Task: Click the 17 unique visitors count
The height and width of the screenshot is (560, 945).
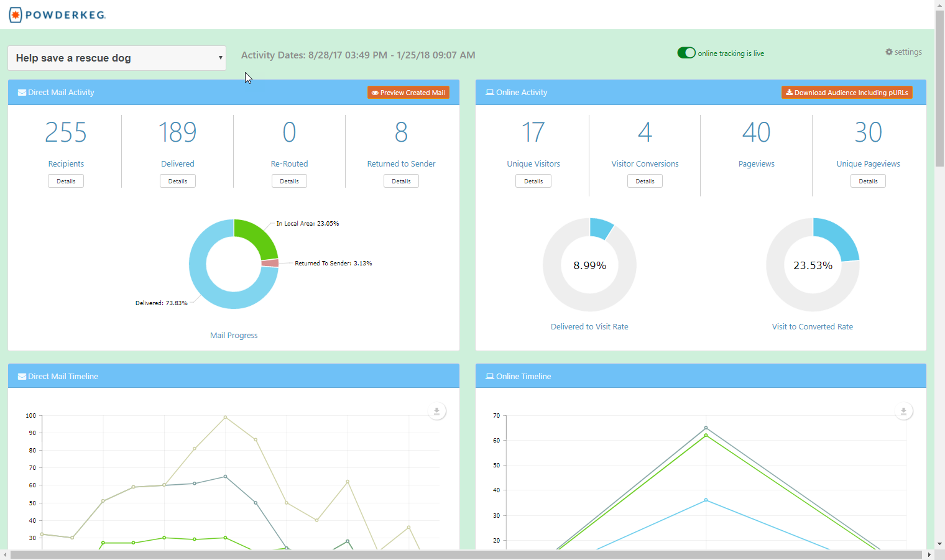Action: (x=533, y=132)
